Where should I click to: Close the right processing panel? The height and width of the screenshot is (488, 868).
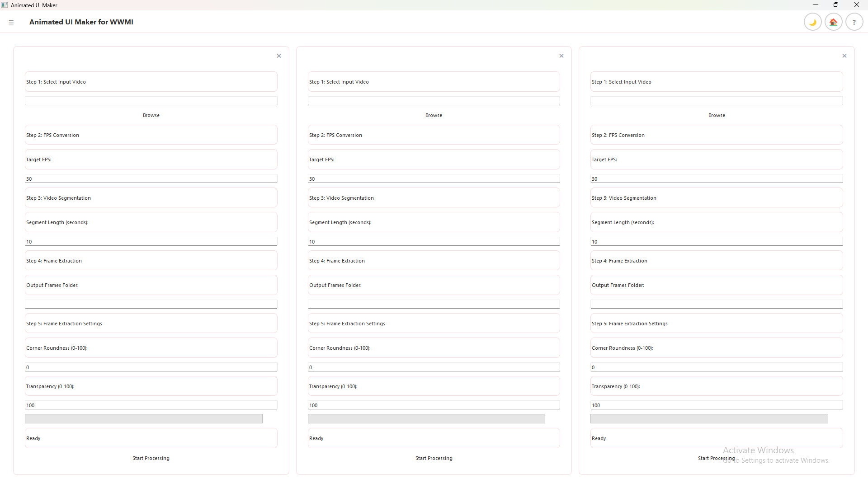pos(844,56)
